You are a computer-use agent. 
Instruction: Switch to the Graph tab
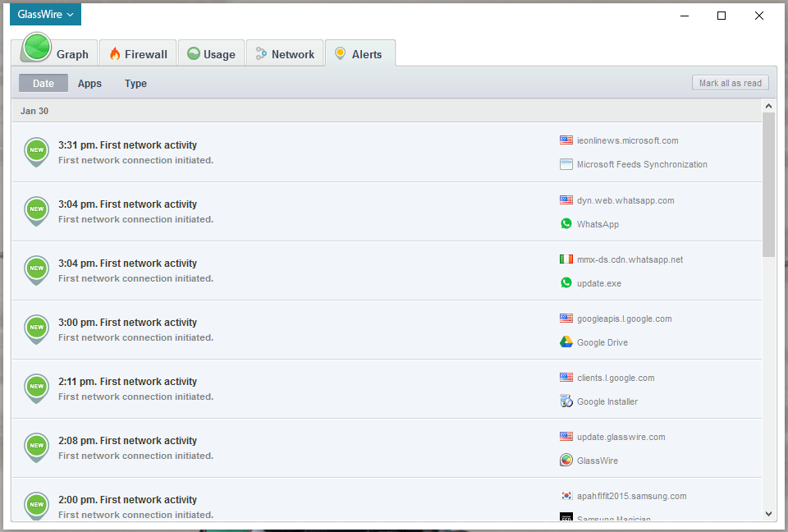pyautogui.click(x=55, y=53)
